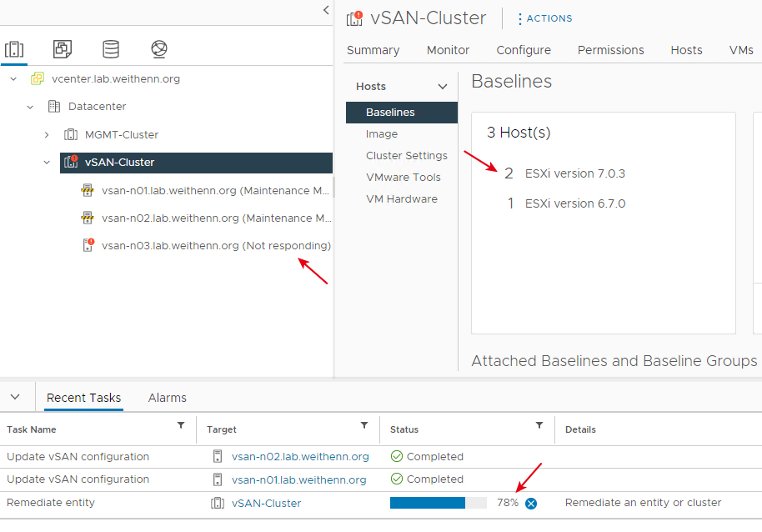Screen dimensions: 762x532
Task: Open the Configure tab
Action: tap(524, 50)
